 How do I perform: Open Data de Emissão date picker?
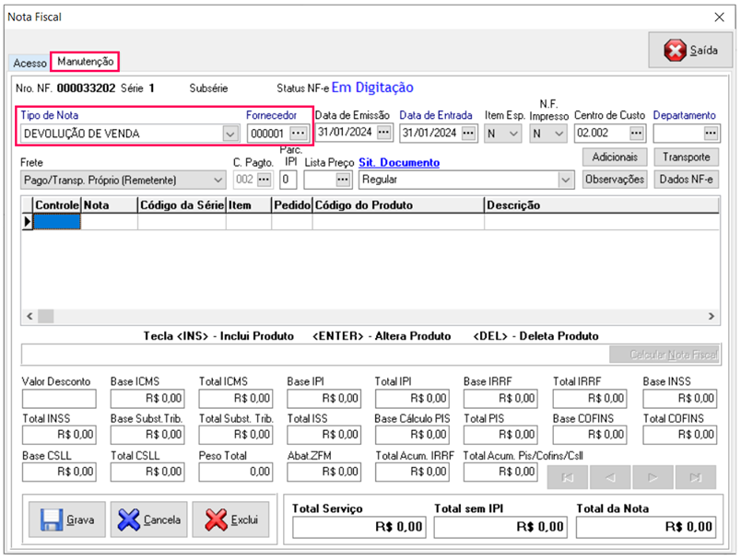(383, 134)
